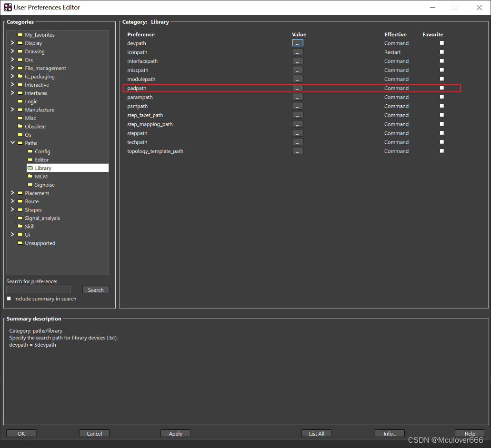Click the Search button
Image resolution: width=491 pixels, height=448 pixels.
[96, 290]
